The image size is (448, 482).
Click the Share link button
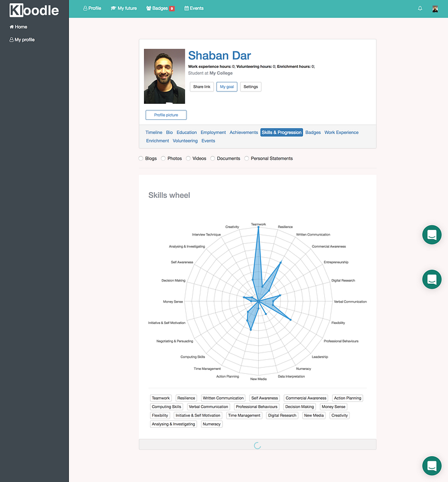[202, 87]
